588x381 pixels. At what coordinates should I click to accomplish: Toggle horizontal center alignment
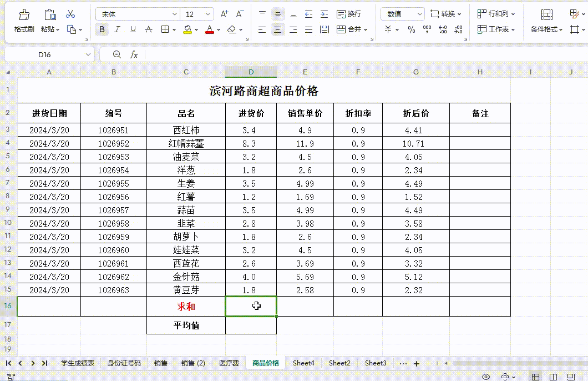[278, 29]
